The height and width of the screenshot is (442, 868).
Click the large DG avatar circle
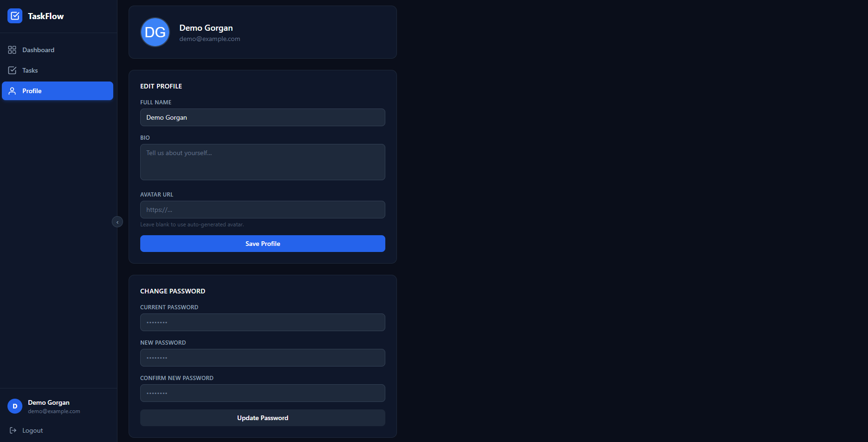coord(155,32)
